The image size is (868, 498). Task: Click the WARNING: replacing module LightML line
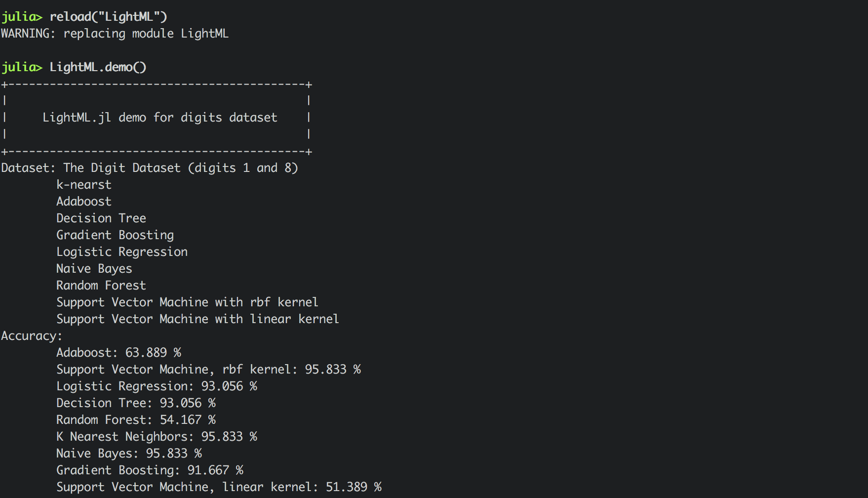click(x=115, y=34)
